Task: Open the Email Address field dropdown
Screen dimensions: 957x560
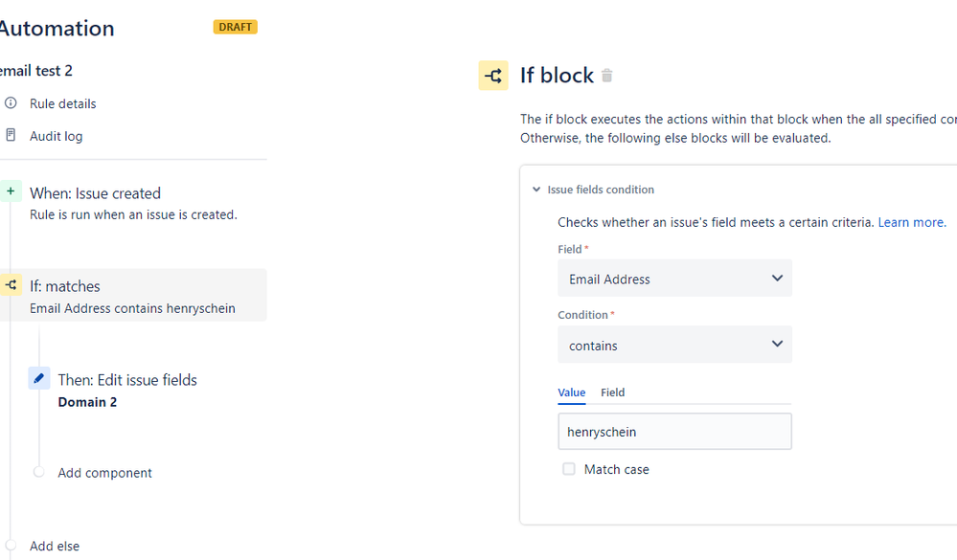Action: (x=674, y=279)
